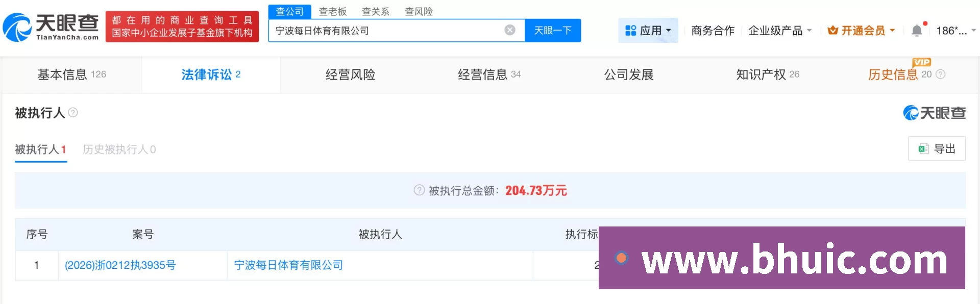Select the 知识产权 tab
This screenshot has height=304, width=980.
(767, 74)
